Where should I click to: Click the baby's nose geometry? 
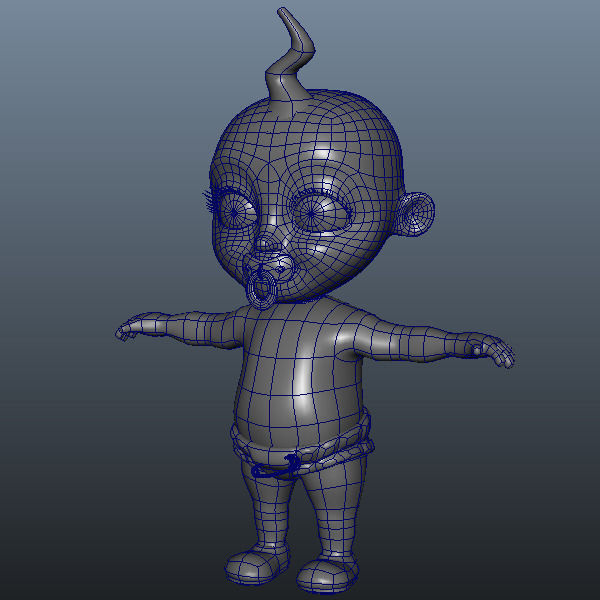click(x=267, y=243)
